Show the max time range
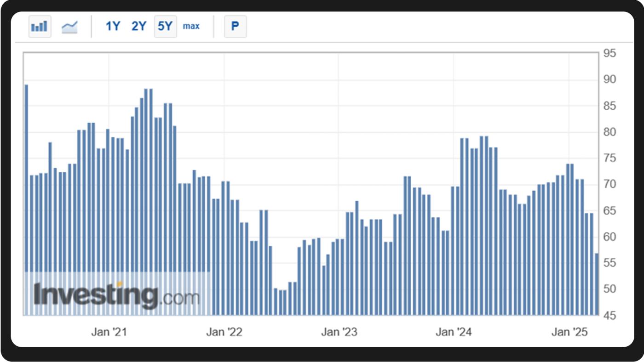 (191, 26)
